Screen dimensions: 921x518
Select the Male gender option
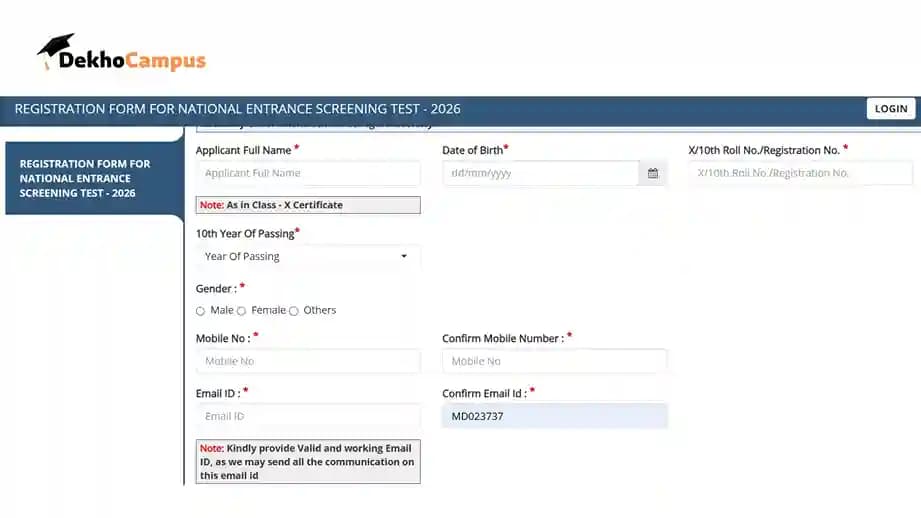click(x=200, y=311)
